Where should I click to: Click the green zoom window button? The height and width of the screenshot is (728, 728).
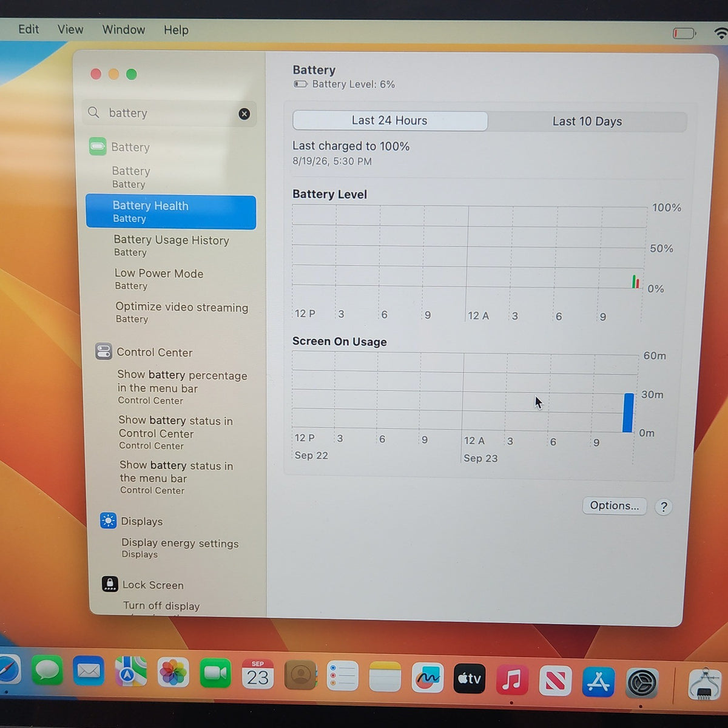click(132, 74)
